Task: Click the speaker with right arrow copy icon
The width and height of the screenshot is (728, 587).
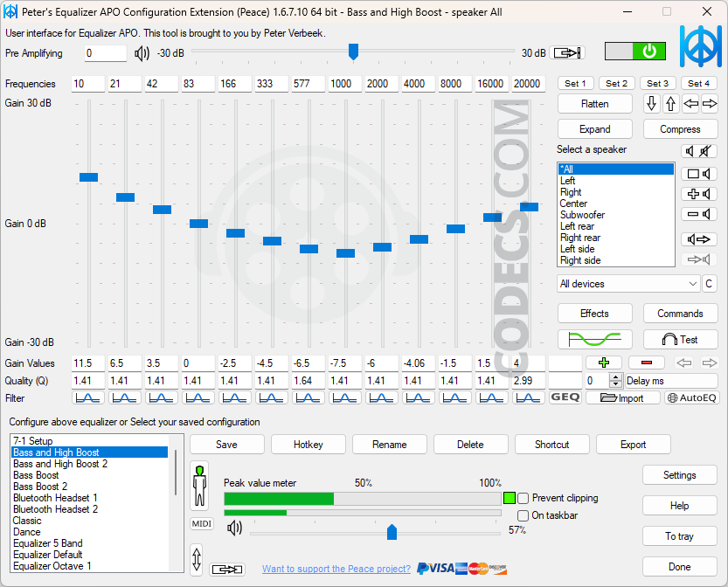Action: 699,239
